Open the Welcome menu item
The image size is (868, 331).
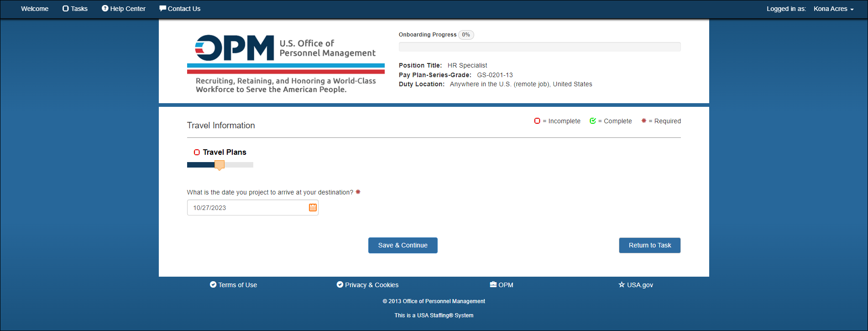35,9
